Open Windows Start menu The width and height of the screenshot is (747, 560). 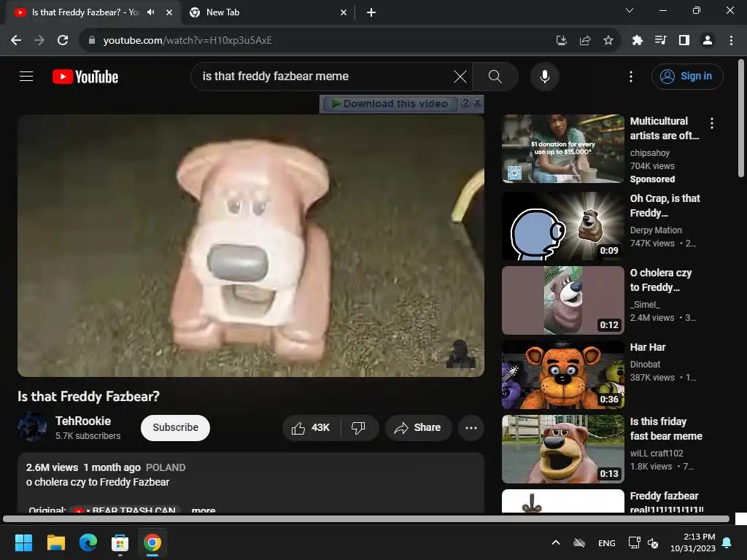pos(23,542)
